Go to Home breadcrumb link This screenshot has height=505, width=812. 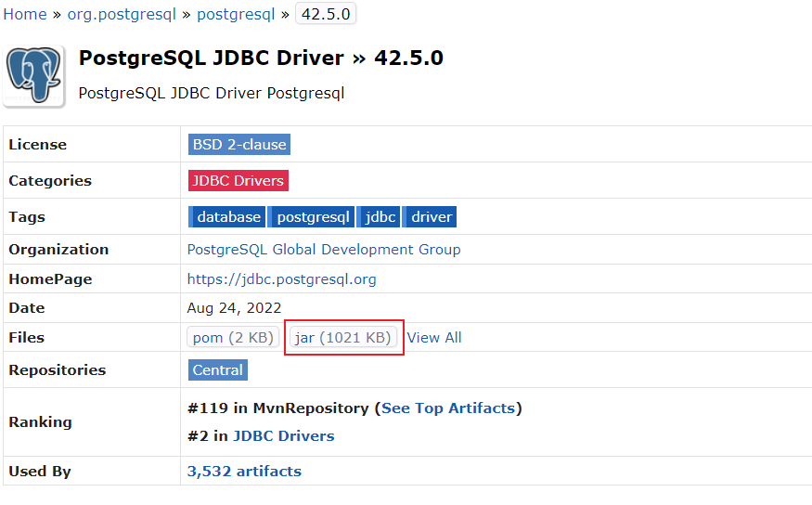click(x=25, y=14)
